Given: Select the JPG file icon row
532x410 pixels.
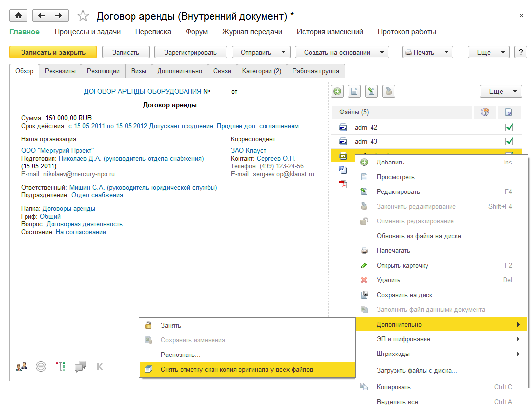Looking at the screenshot, I should 343,156.
